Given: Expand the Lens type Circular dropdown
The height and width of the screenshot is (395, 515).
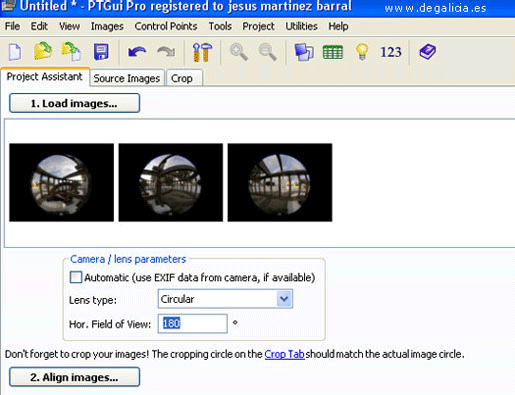Looking at the screenshot, I should (x=225, y=299).
